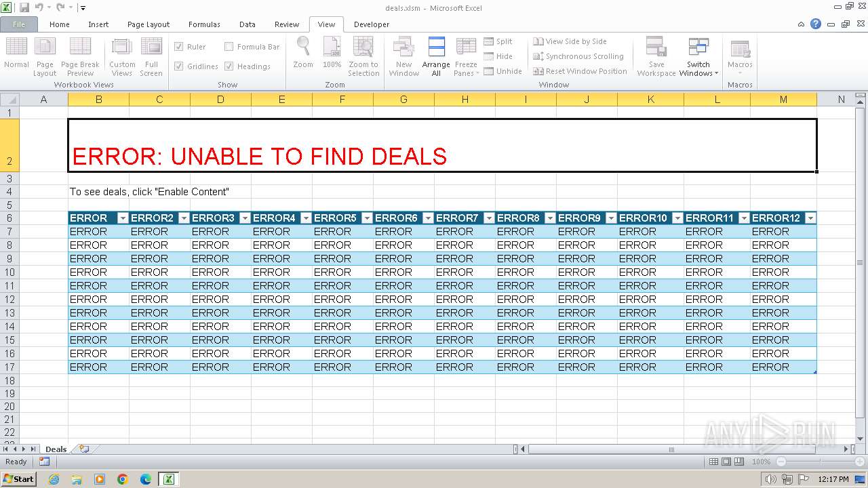Click Split window button

[x=498, y=41]
